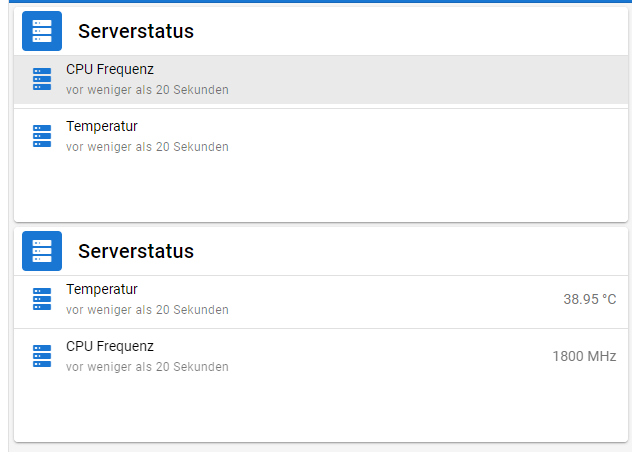Open the Temperatur label in the lower card

102,289
